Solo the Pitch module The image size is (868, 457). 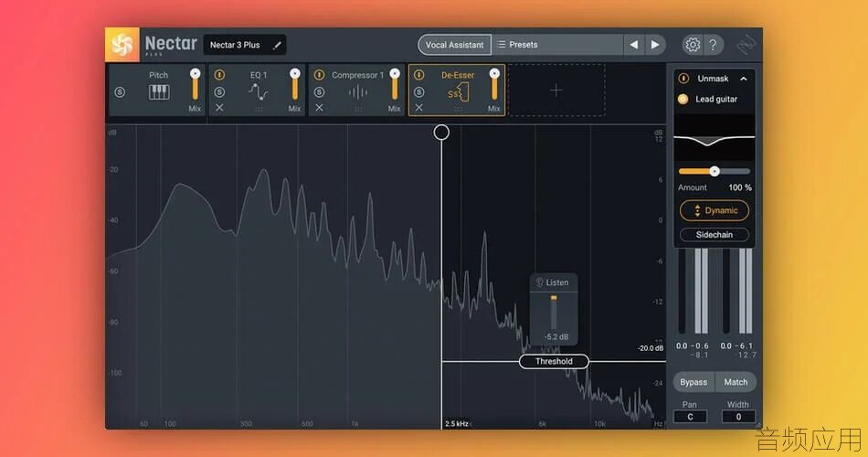[120, 92]
